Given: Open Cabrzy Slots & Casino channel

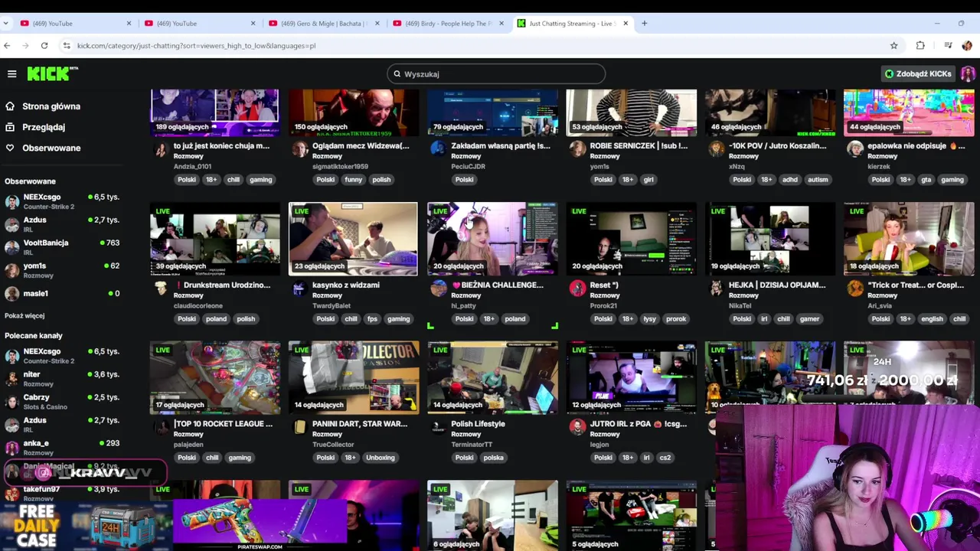Looking at the screenshot, I should (61, 401).
